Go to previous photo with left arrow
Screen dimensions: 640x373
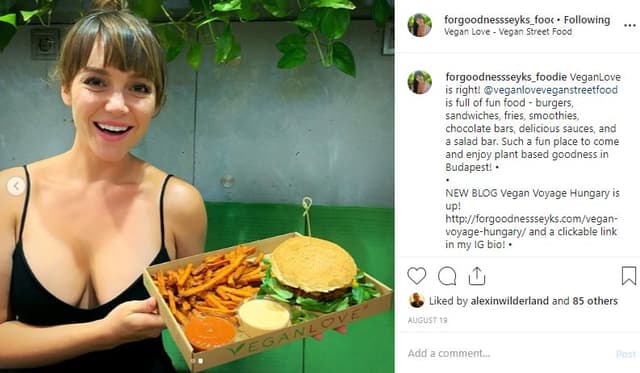pyautogui.click(x=16, y=186)
